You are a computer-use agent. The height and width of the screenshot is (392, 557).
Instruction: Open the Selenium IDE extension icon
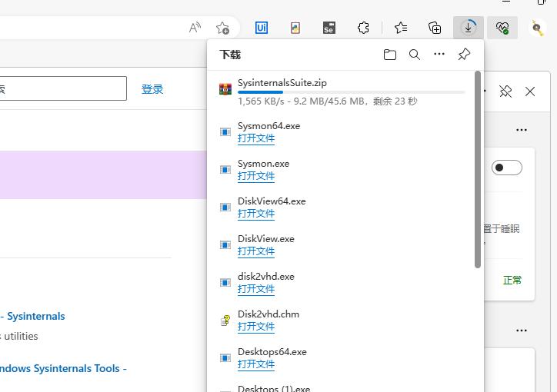[329, 28]
